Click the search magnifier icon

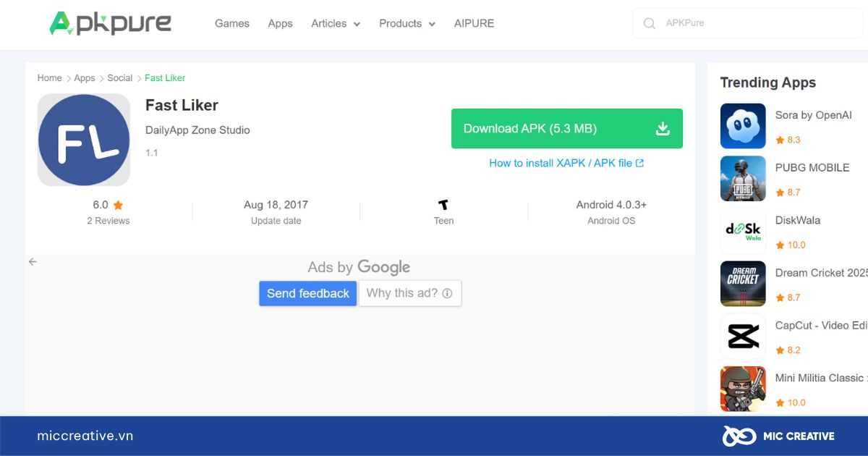[x=650, y=22]
